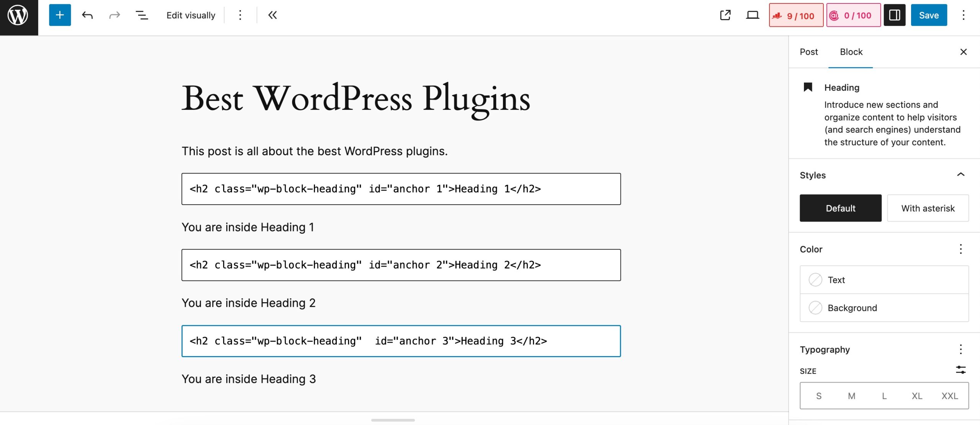Open block toolbar options three-dot menu
Viewport: 980px width, 425px height.
240,15
